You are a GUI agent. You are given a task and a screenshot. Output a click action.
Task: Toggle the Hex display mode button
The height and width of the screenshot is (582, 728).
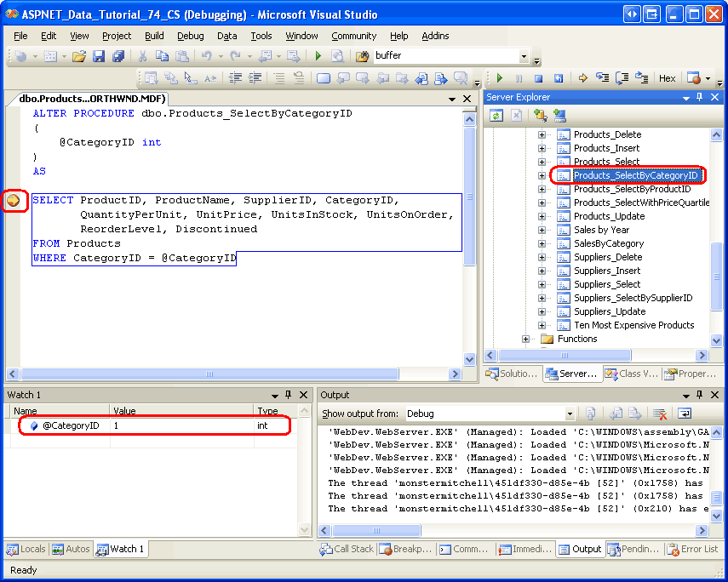pos(668,77)
